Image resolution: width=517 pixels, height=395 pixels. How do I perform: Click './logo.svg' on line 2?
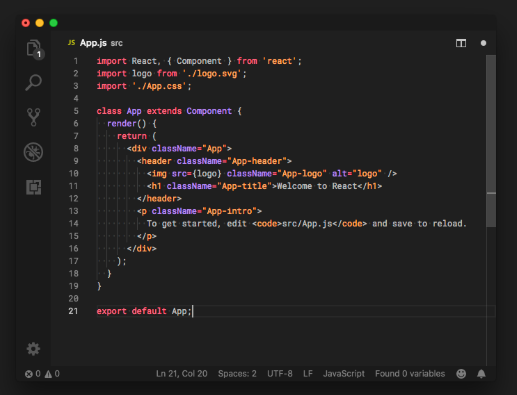coord(212,73)
